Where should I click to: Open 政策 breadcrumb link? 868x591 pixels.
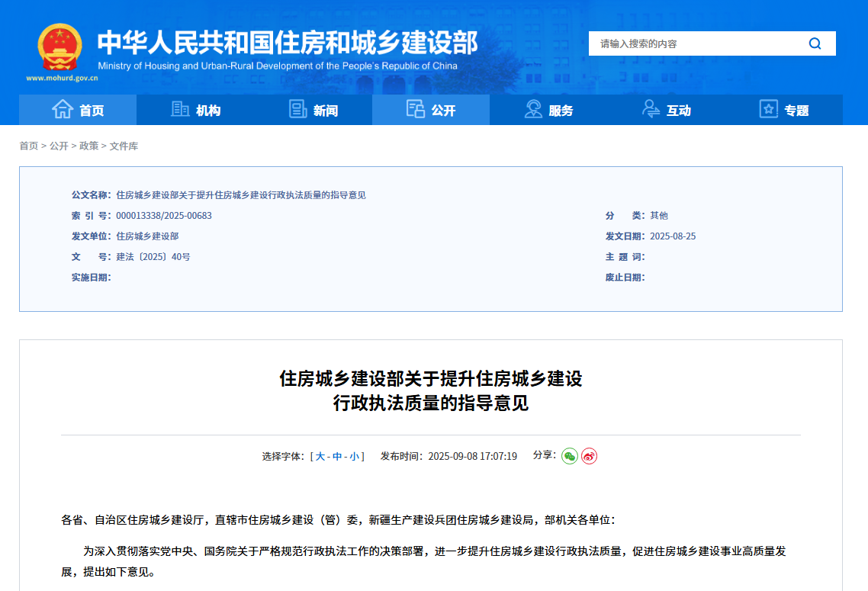click(x=88, y=146)
